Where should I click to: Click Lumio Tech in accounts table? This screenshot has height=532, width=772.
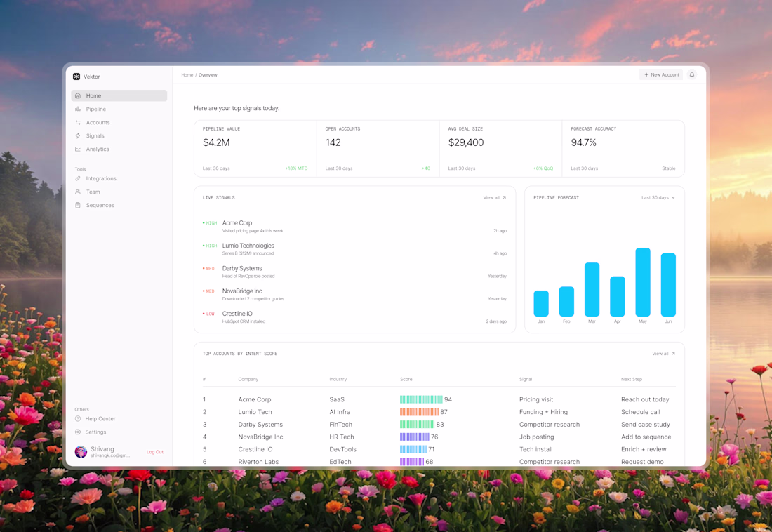pyautogui.click(x=255, y=412)
